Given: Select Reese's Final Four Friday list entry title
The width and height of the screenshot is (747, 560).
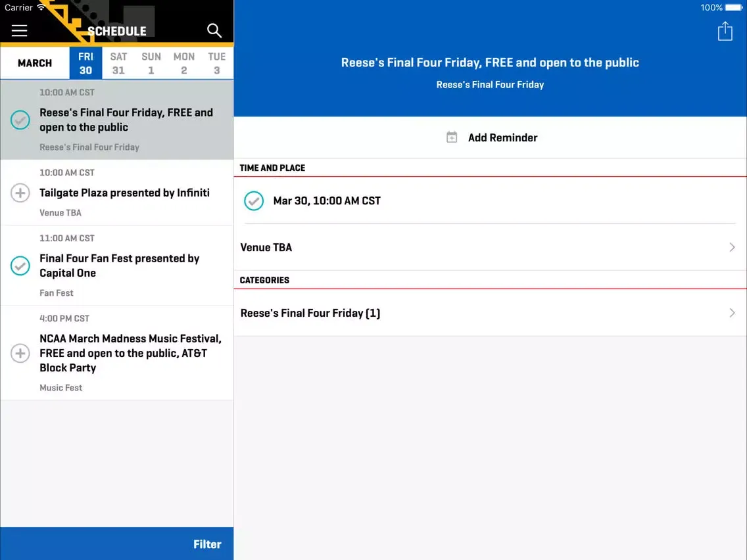Looking at the screenshot, I should pos(126,120).
